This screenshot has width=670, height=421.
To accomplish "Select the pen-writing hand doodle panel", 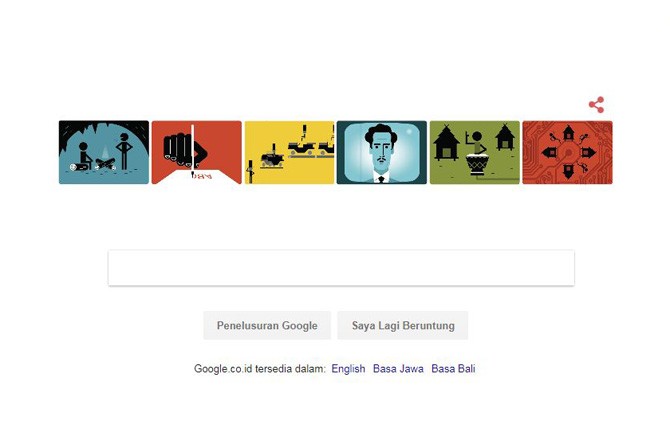I will pyautogui.click(x=197, y=153).
